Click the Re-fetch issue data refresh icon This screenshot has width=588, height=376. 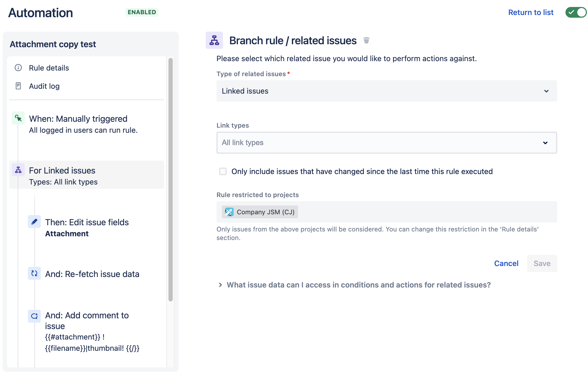34,274
